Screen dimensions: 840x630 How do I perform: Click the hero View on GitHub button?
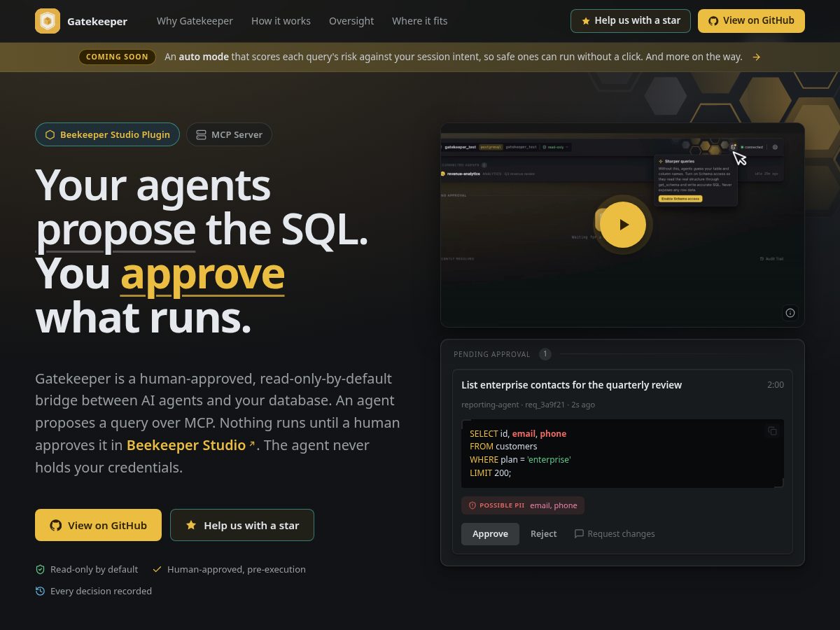pos(98,525)
